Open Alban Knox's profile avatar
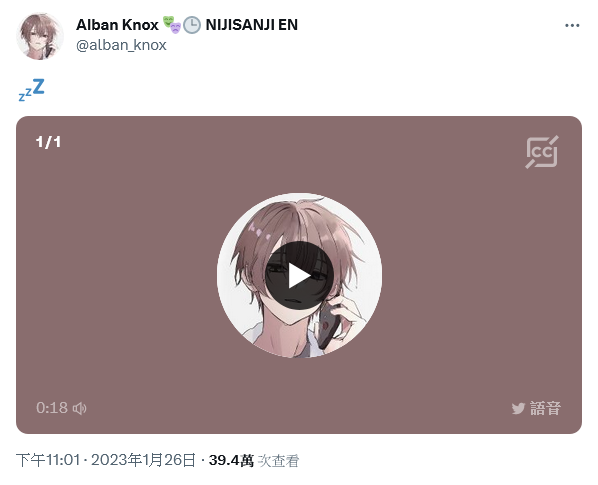Viewport: 598px width, 485px height. pyautogui.click(x=40, y=36)
